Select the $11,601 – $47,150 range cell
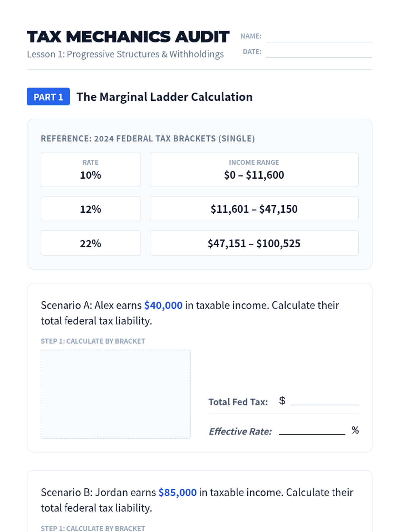399x532 pixels. 254,209
